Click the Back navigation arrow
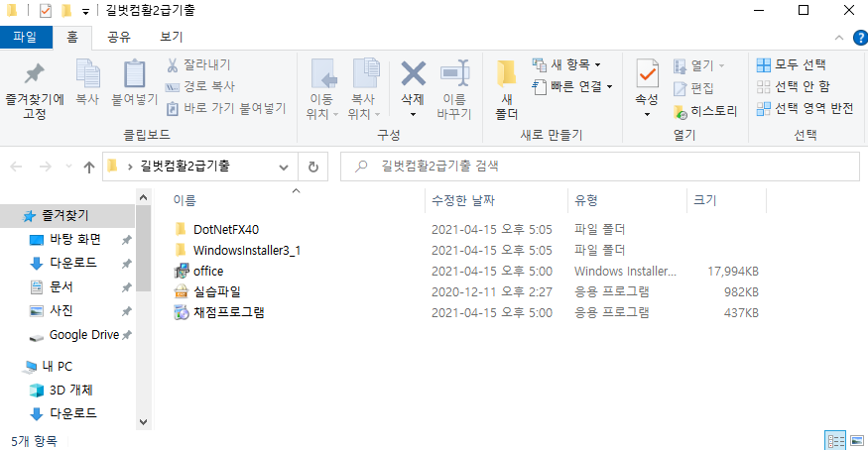This screenshot has width=868, height=450. (16, 167)
